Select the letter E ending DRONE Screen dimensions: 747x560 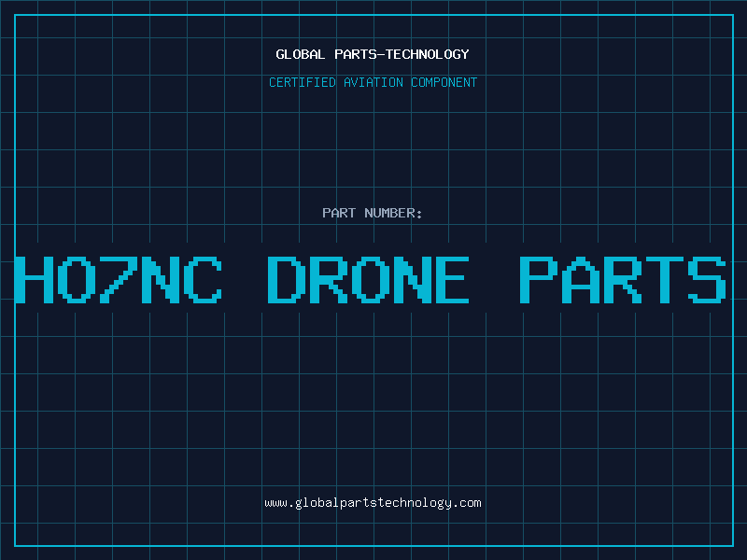[451, 279]
